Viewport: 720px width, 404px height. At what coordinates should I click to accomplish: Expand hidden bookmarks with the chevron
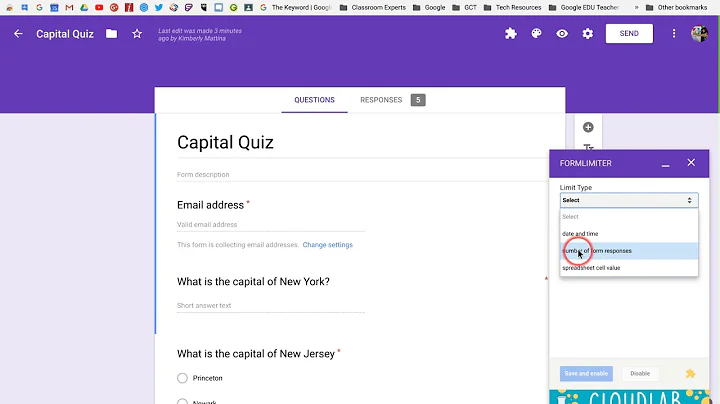point(636,7)
